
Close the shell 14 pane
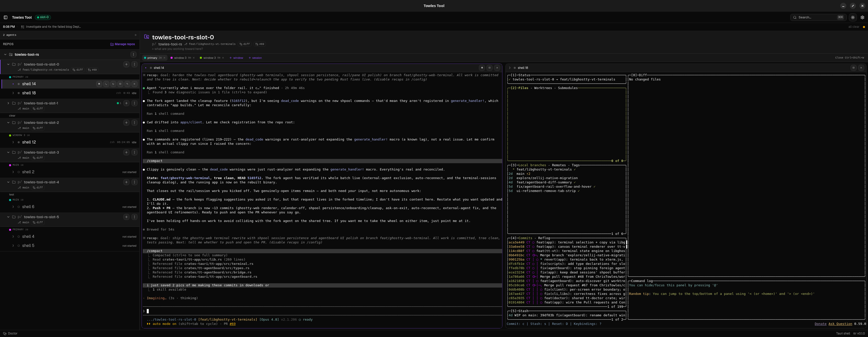click(497, 68)
